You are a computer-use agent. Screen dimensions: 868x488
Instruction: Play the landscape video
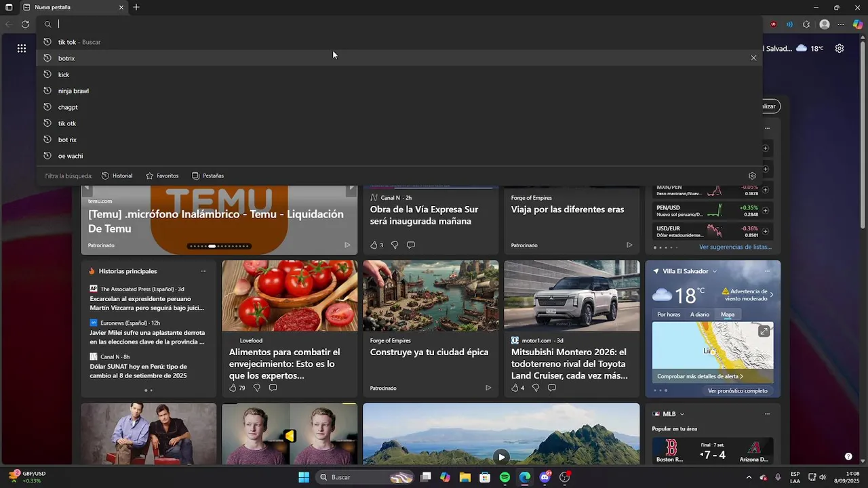coord(501,457)
